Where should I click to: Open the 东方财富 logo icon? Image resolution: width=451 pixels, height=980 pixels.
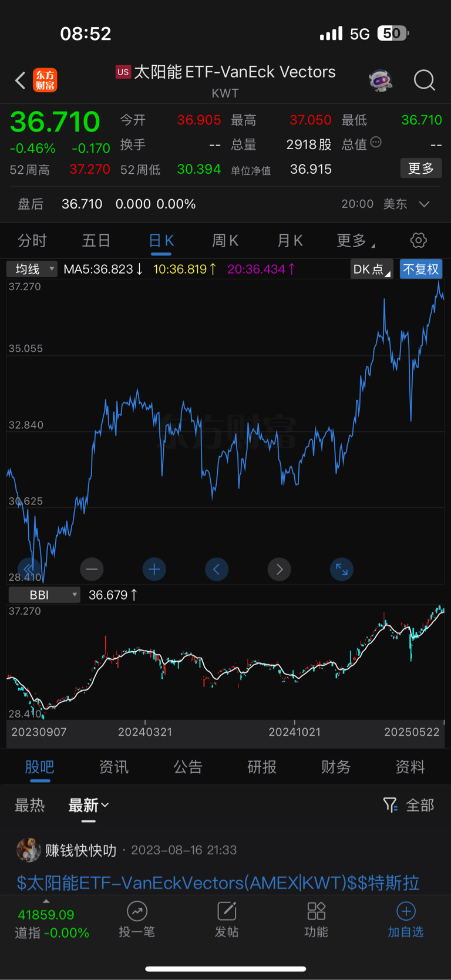coord(45,80)
